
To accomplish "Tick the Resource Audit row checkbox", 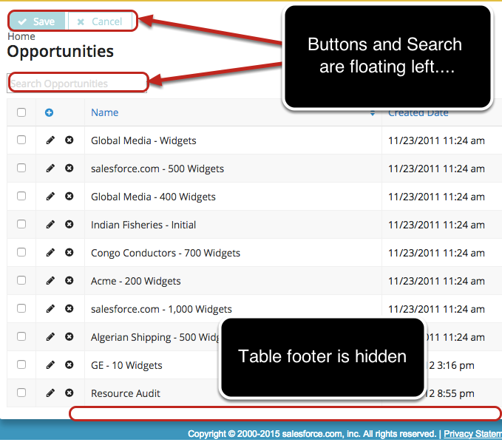I will [21, 393].
